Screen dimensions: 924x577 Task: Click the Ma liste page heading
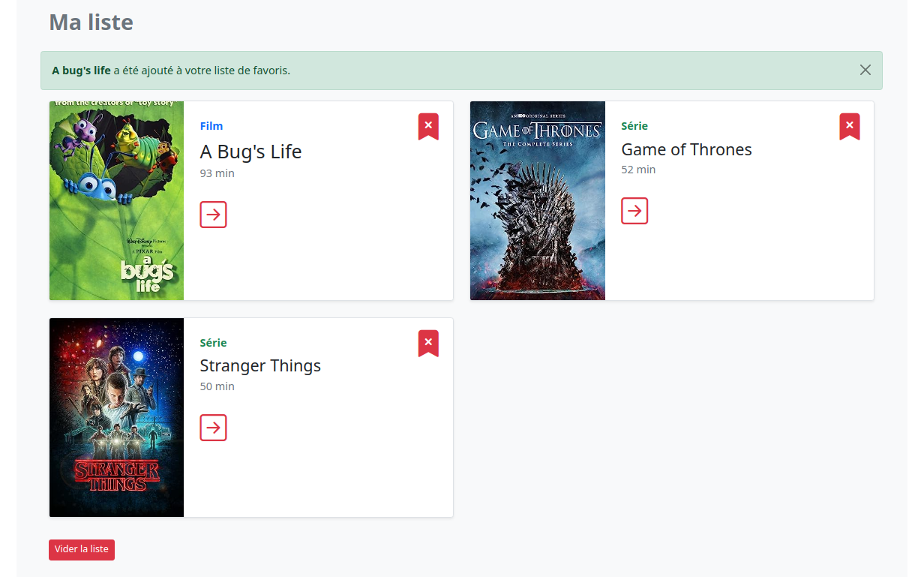tap(91, 23)
